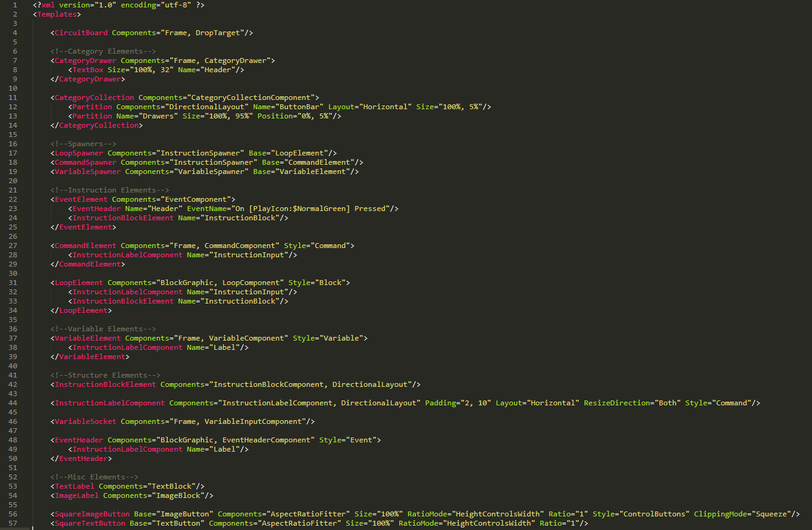Image resolution: width=812 pixels, height=530 pixels.
Task: Click line number 30 in the gutter
Action: 12,273
